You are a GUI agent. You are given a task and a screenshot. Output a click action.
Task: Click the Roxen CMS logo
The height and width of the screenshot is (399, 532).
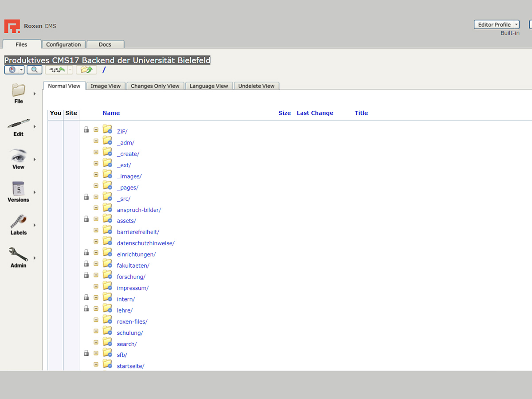tap(12, 26)
